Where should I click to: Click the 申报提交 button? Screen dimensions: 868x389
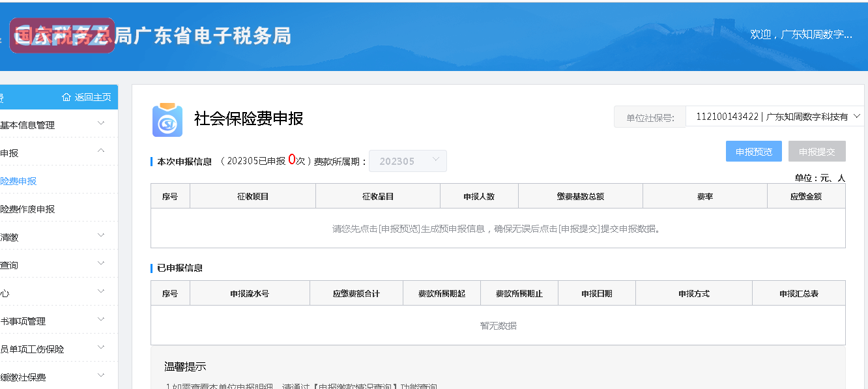817,152
